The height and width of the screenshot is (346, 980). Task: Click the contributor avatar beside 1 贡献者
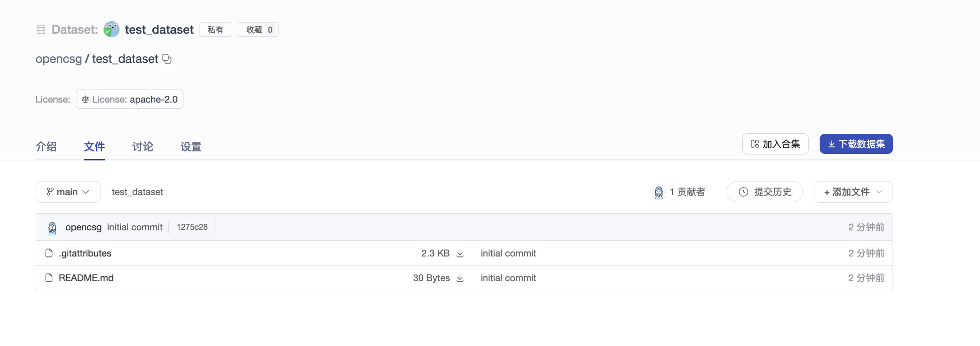(658, 192)
